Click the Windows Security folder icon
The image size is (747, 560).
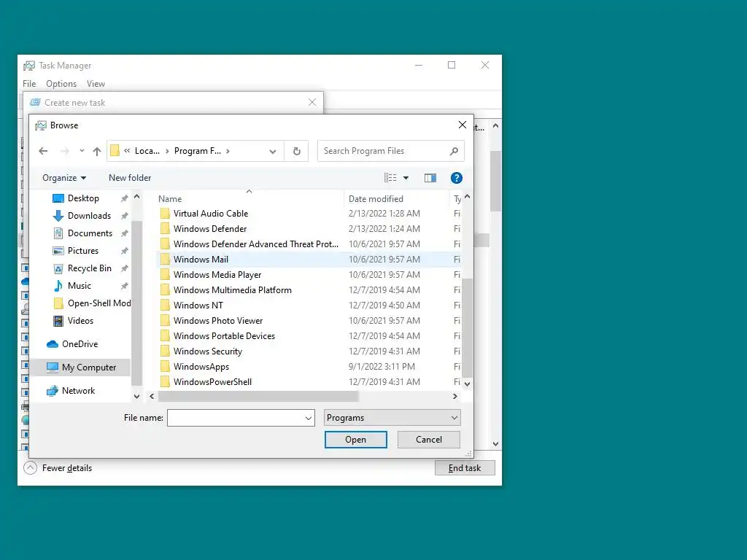165,351
